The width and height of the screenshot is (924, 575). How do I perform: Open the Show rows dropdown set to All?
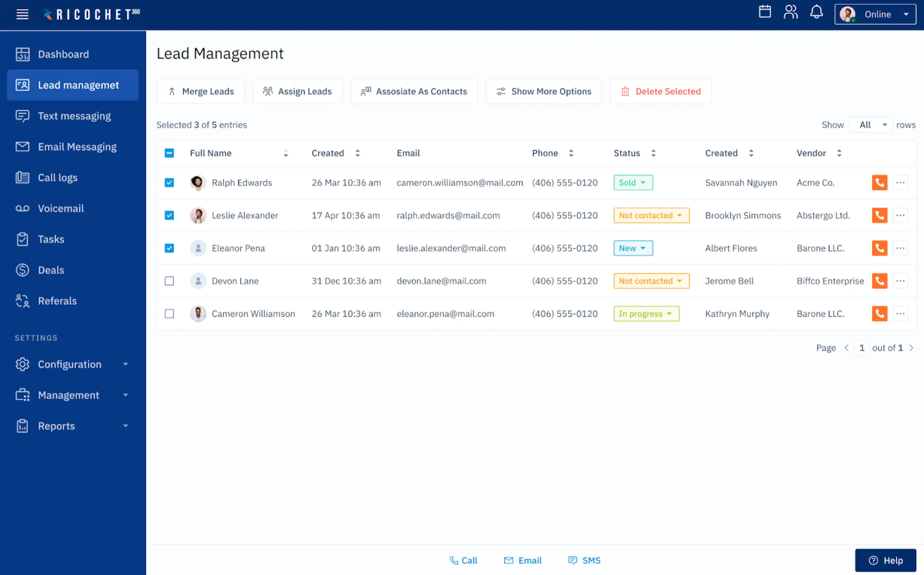point(870,124)
